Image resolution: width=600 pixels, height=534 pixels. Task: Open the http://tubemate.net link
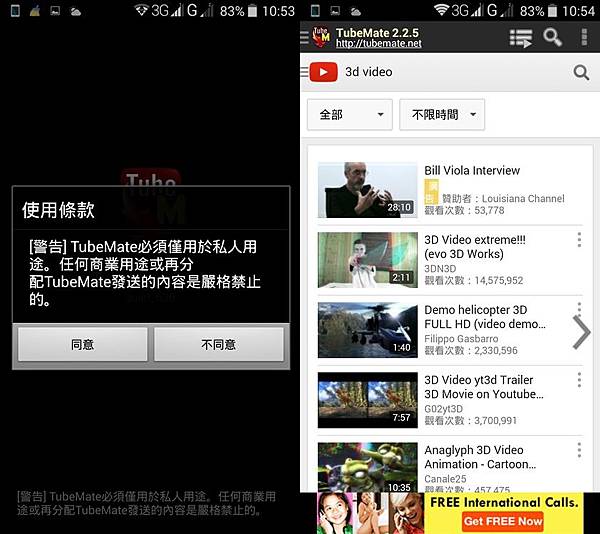[378, 44]
